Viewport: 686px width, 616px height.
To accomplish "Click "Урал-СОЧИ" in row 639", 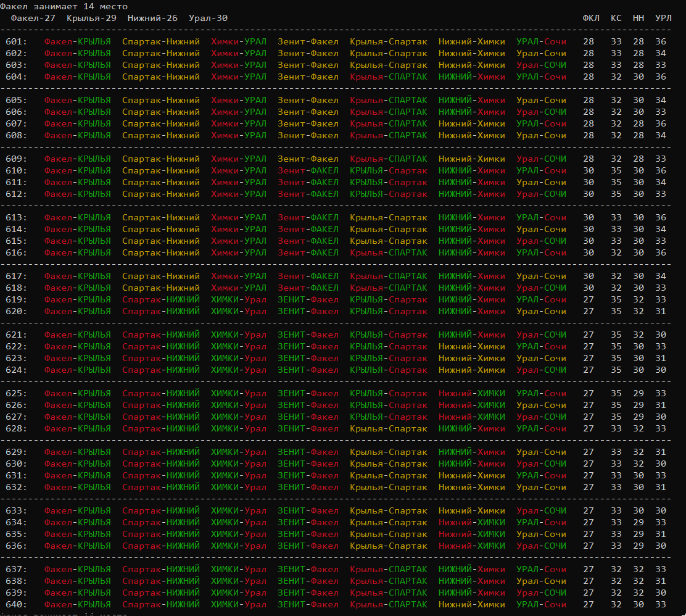I will tap(541, 593).
